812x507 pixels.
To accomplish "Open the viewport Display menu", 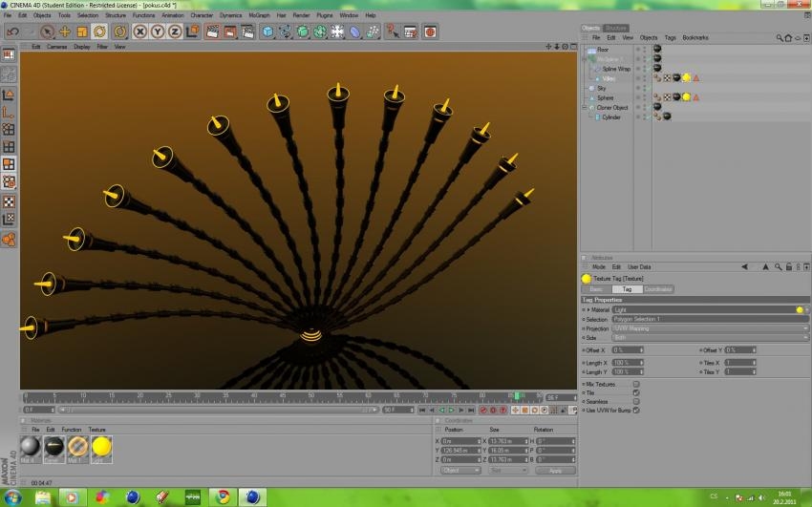I will (82, 47).
